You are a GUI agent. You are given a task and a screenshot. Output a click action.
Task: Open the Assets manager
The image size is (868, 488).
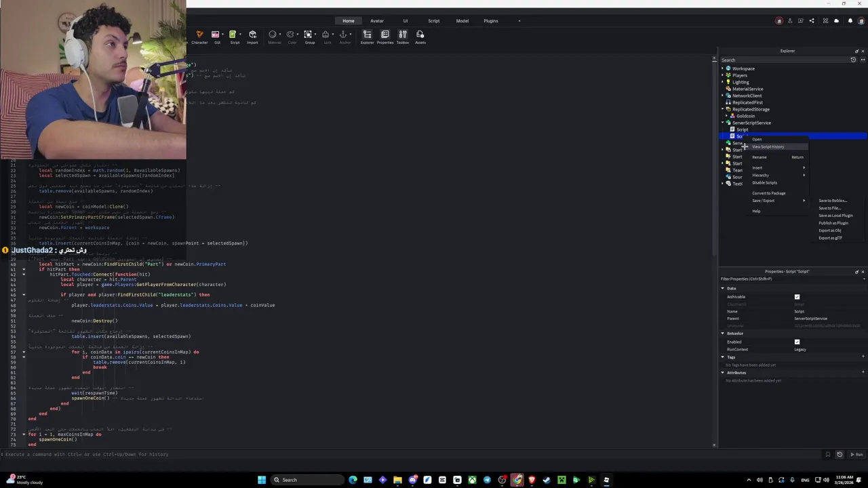tap(420, 37)
